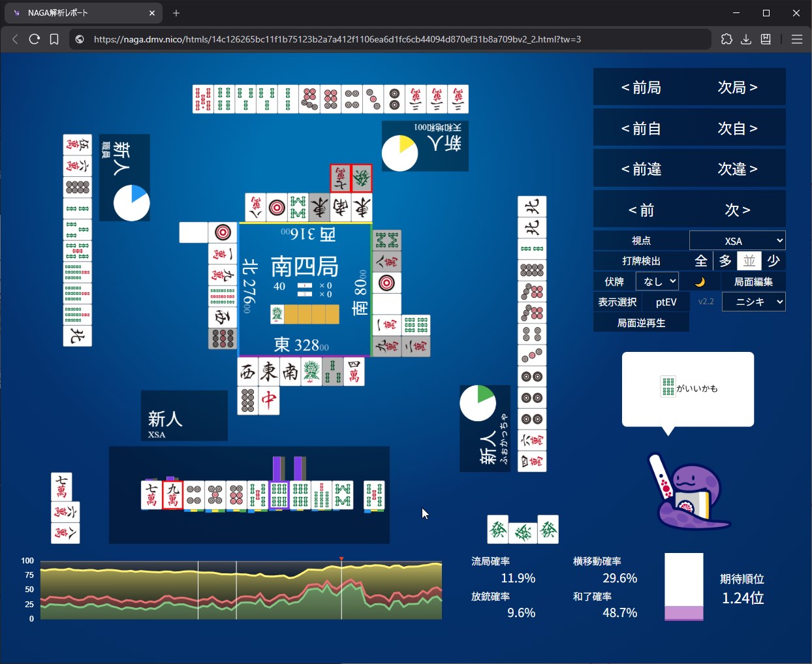Image resolution: width=812 pixels, height=664 pixels.
Task: Click the browser bookmark icon
Action: point(54,39)
